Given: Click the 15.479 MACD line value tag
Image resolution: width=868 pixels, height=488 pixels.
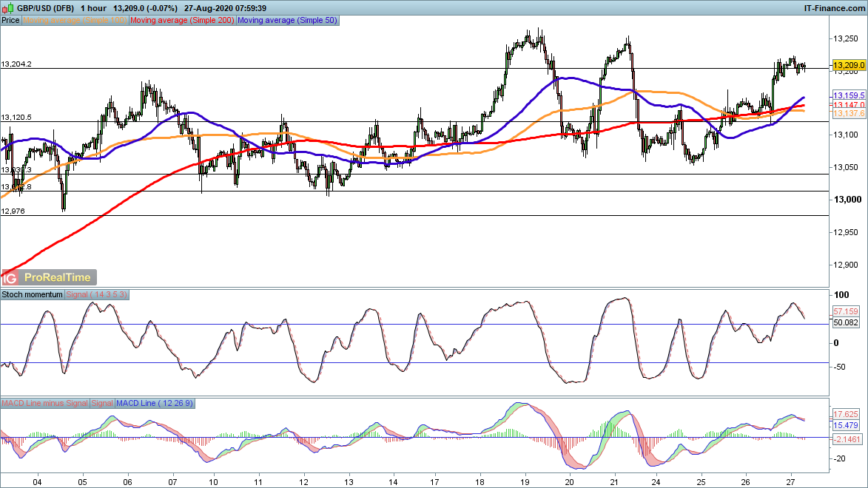Looking at the screenshot, I should pos(845,425).
